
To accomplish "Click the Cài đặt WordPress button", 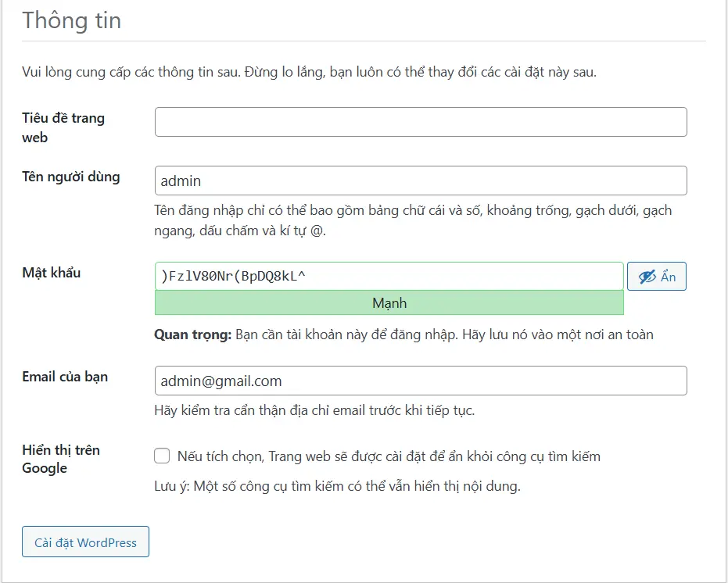I will (84, 542).
